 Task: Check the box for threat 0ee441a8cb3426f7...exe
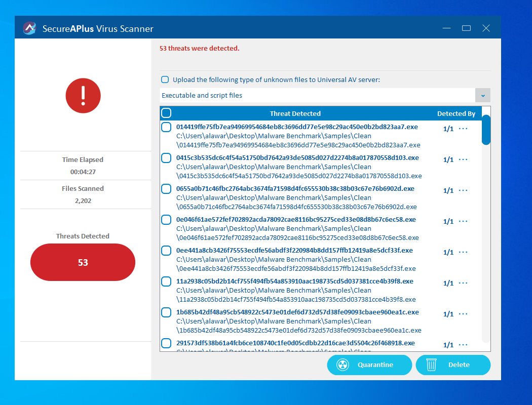[166, 251]
